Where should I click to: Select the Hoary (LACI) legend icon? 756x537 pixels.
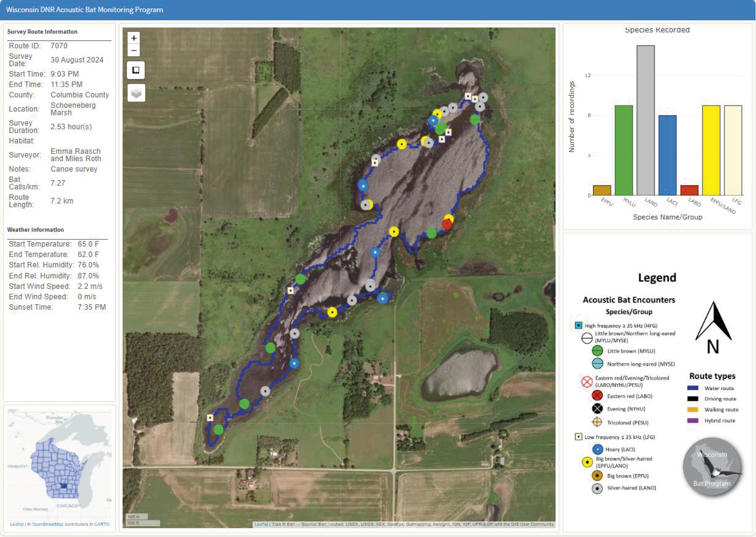point(597,449)
